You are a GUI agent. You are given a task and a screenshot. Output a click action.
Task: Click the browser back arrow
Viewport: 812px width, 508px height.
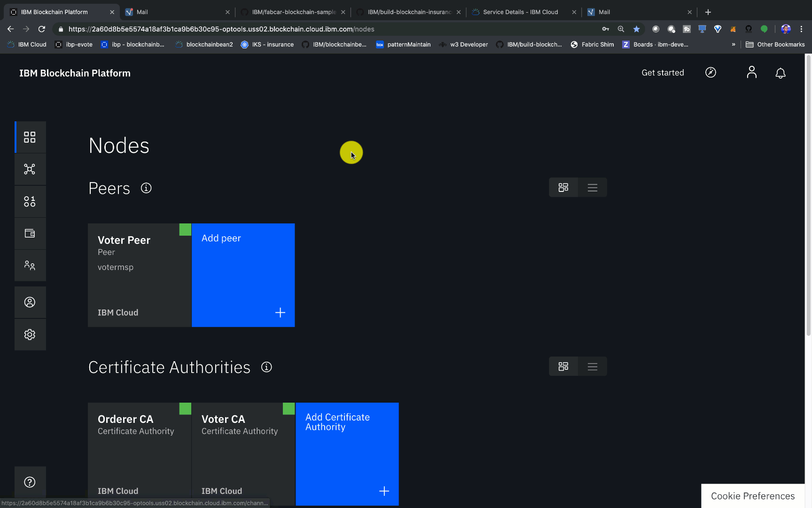[x=10, y=29]
